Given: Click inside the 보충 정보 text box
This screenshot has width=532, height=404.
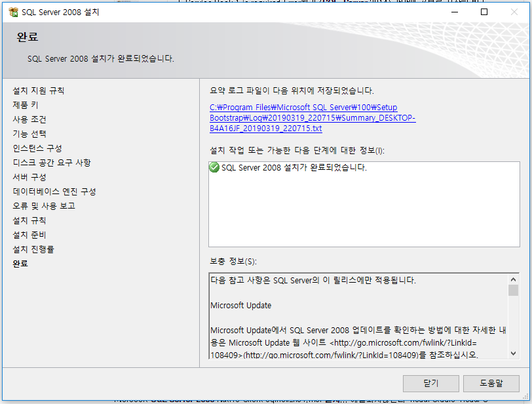Looking at the screenshot, I should [359, 316].
